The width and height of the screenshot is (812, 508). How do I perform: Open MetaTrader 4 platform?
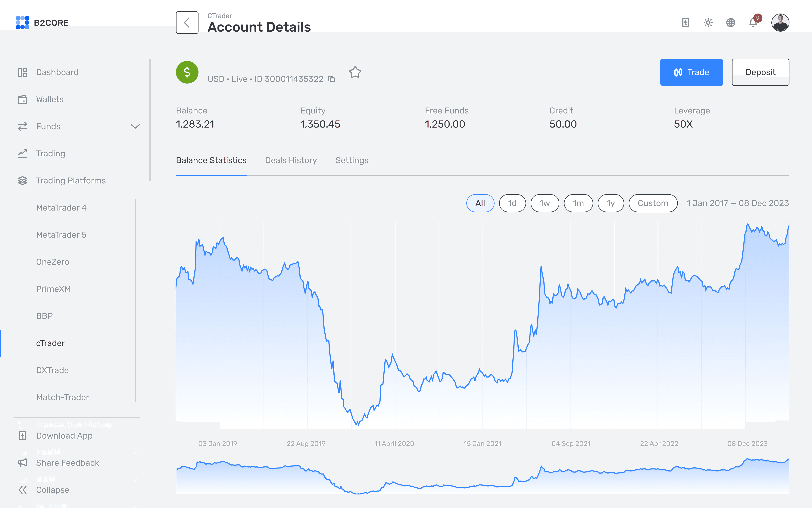[x=61, y=208]
